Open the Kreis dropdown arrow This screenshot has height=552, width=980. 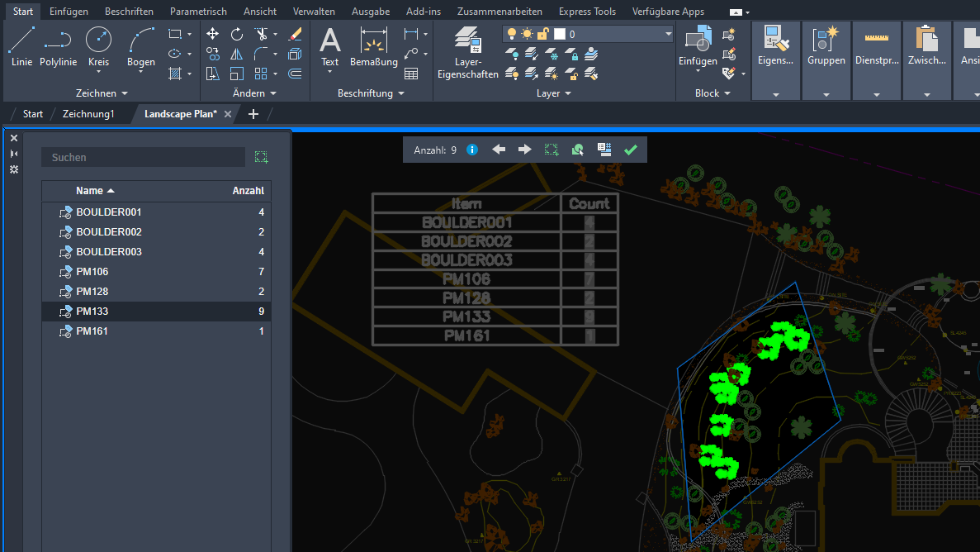98,73
